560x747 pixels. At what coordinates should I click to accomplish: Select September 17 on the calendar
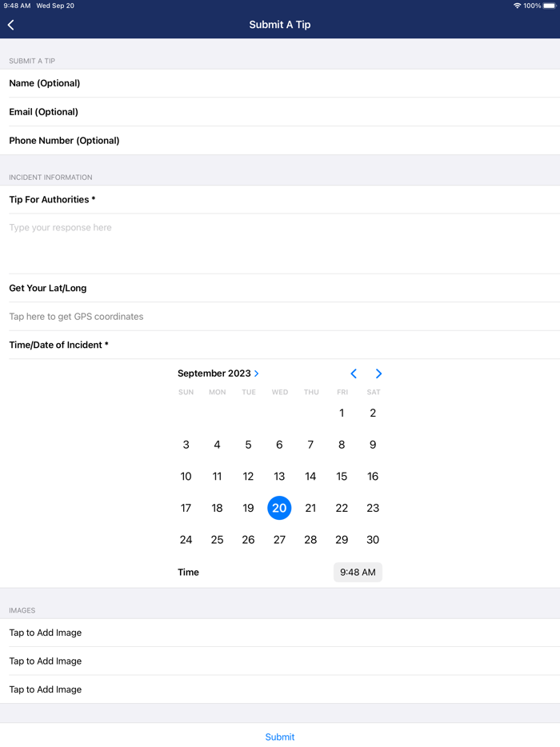(x=186, y=509)
